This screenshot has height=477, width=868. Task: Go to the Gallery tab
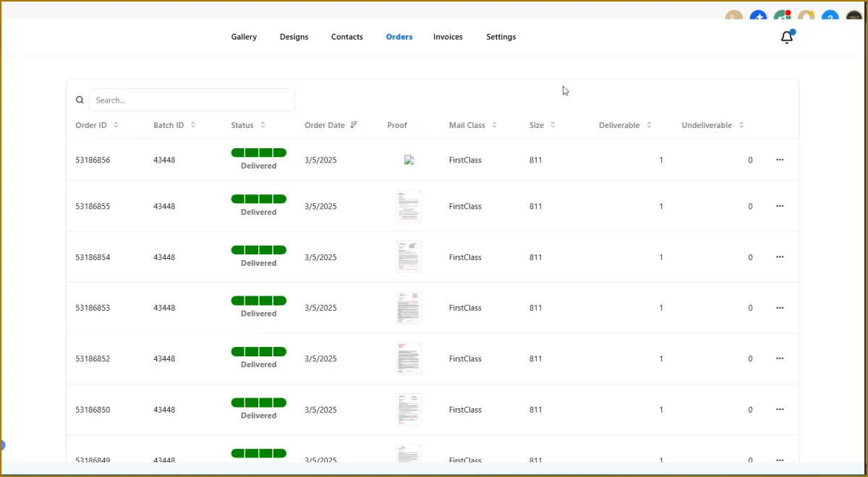pyautogui.click(x=244, y=37)
